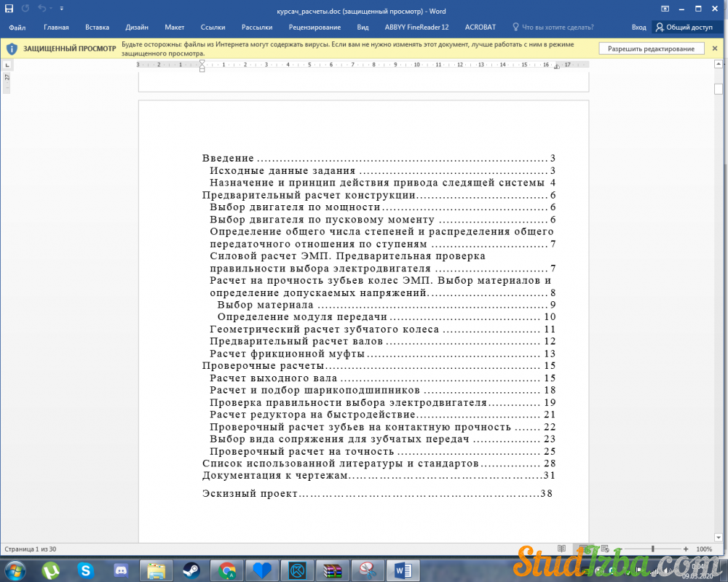Open WinRAR from the taskbar
Screen dimensions: 728x582
332,570
